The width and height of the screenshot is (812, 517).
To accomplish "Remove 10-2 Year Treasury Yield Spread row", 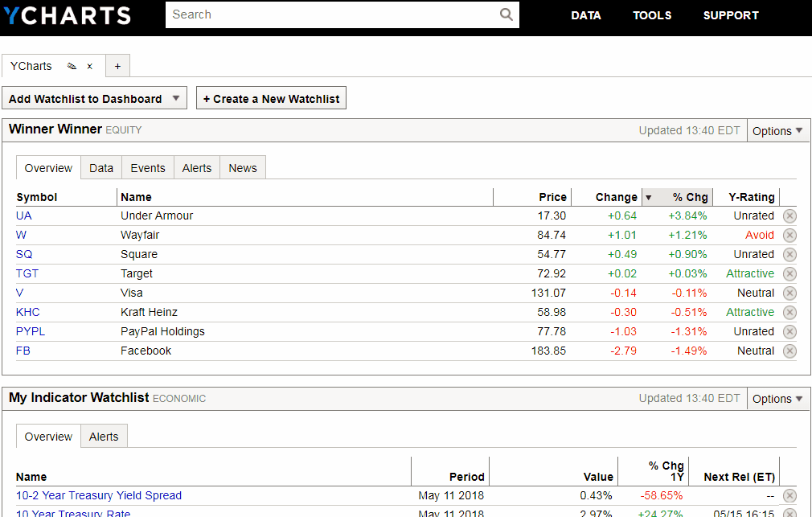I will point(789,496).
